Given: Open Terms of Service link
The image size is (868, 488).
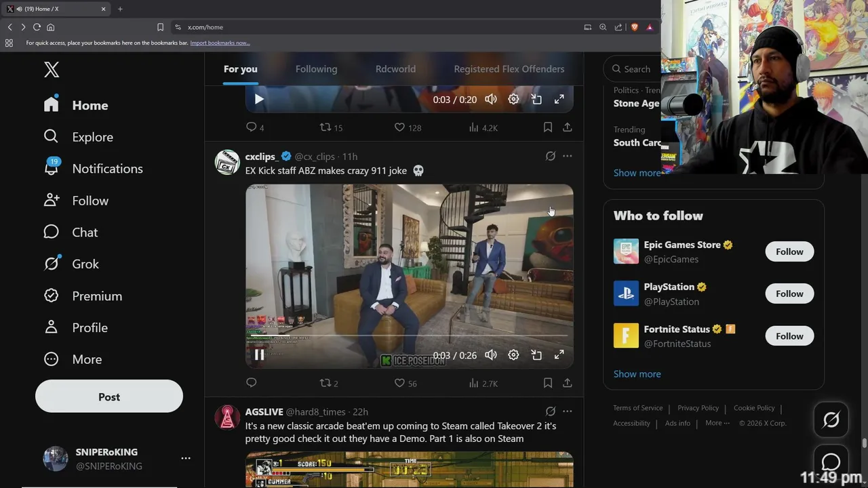Looking at the screenshot, I should coord(638,408).
